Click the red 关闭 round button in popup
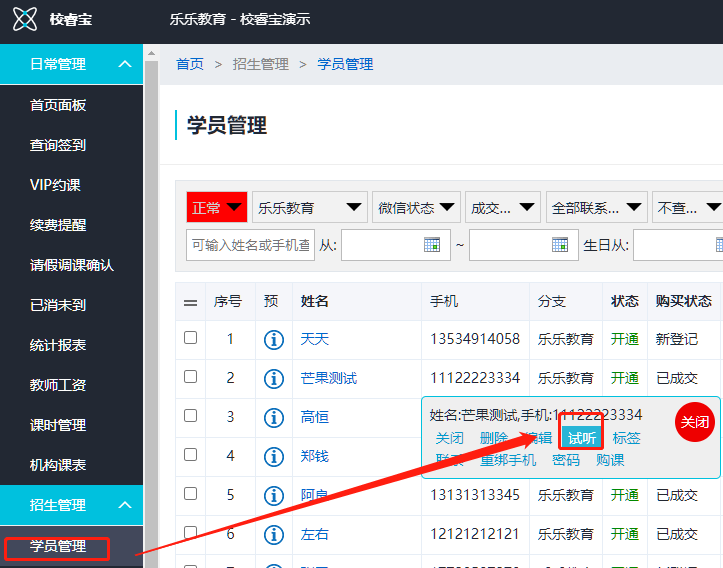This screenshot has width=723, height=568. 694,422
